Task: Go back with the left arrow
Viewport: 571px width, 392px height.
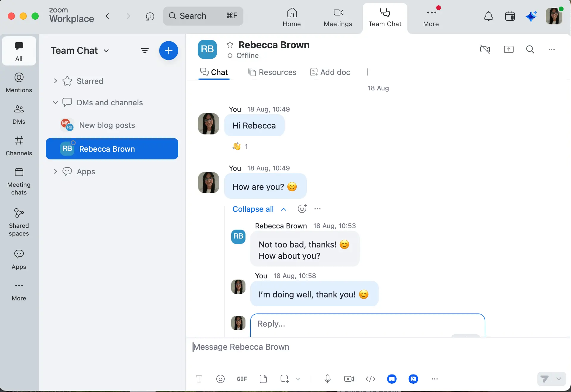Action: 107,16
